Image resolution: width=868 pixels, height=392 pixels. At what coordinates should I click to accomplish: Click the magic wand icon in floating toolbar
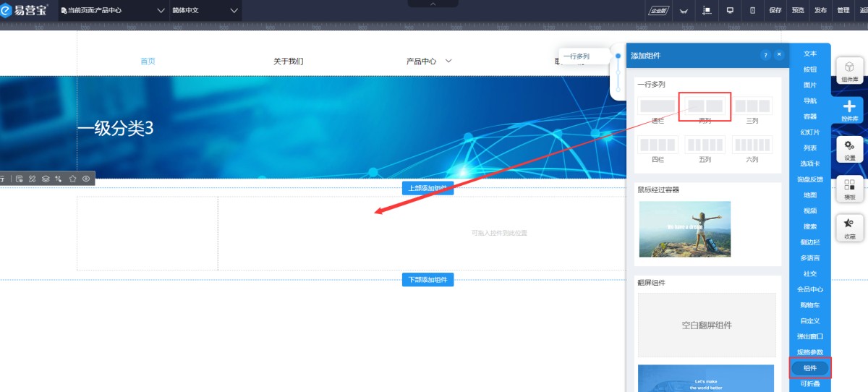point(58,178)
